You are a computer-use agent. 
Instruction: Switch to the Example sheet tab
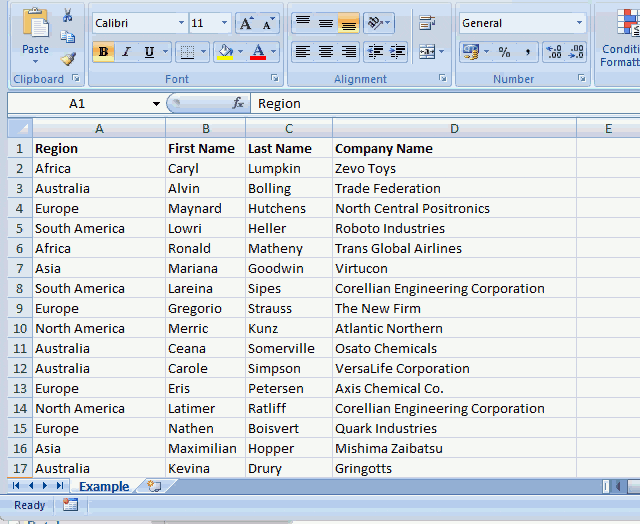pyautogui.click(x=104, y=487)
